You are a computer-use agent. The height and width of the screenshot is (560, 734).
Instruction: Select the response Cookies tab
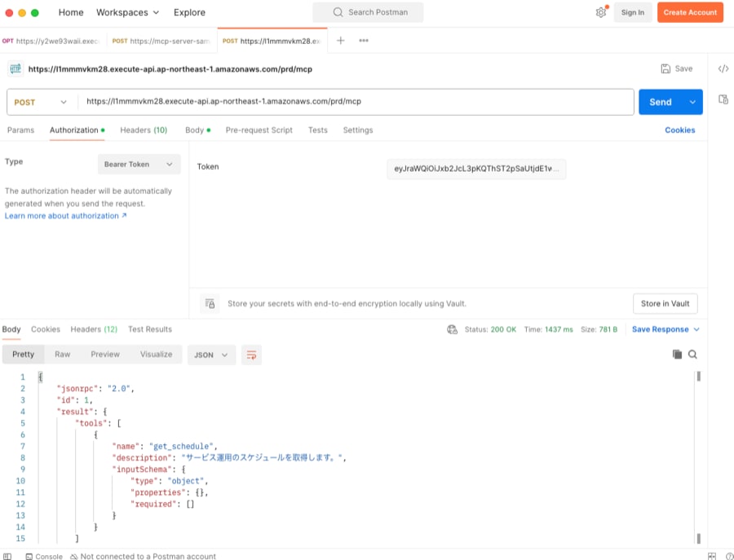[46, 329]
